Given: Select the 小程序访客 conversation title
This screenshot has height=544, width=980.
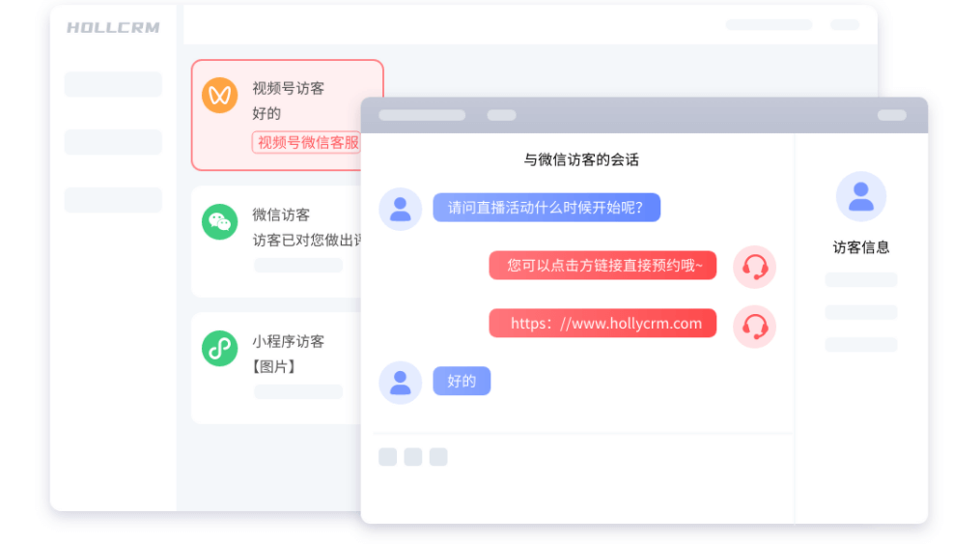Looking at the screenshot, I should [288, 341].
